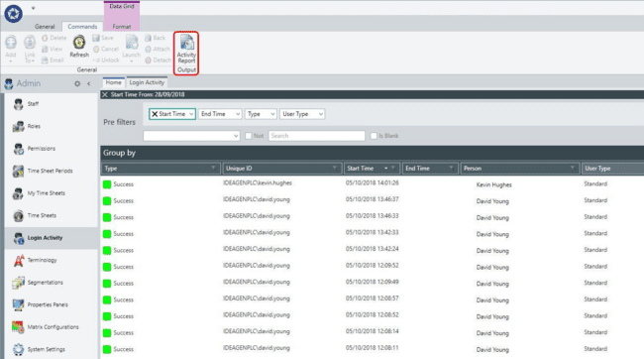Click the Attach command

point(158,49)
